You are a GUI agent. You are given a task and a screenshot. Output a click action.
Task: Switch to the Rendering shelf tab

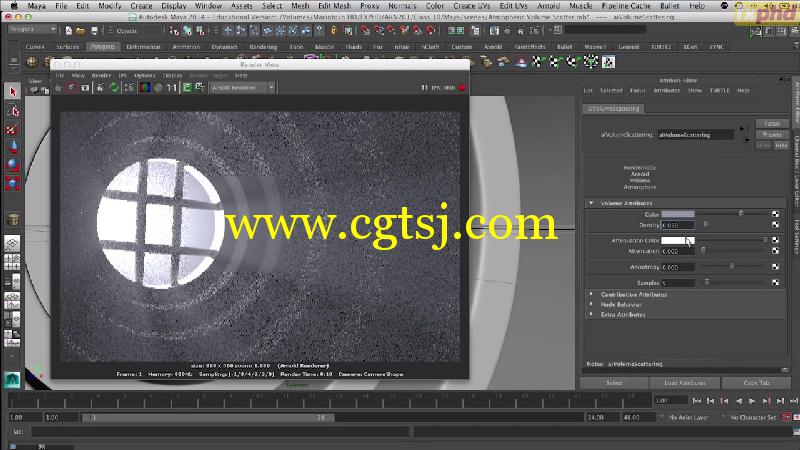(263, 47)
